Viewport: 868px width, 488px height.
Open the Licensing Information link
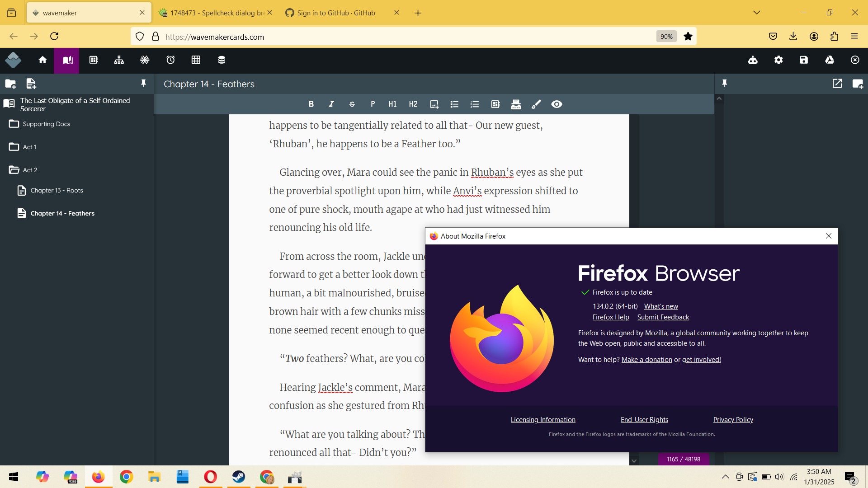tap(543, 420)
